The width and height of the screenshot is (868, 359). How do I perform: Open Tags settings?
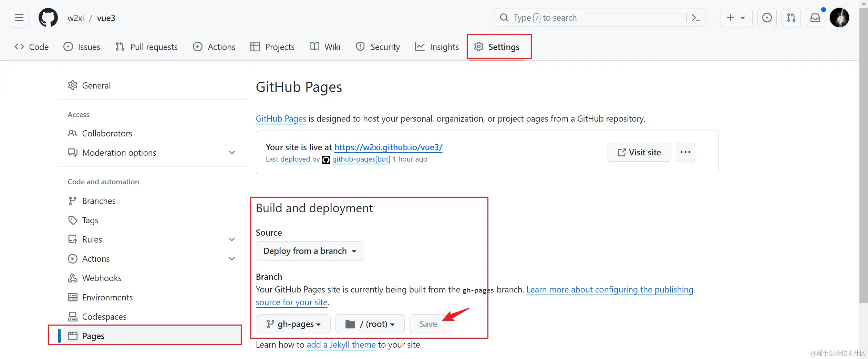152,220
